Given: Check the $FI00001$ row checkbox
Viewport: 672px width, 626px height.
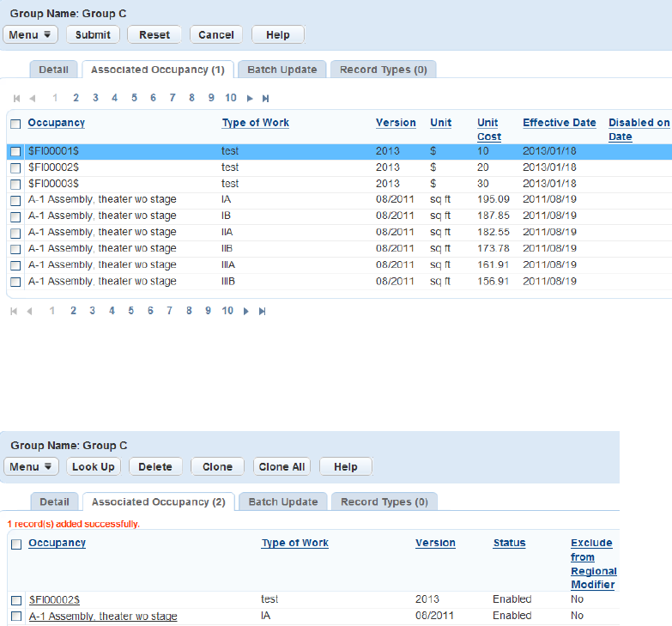Looking at the screenshot, I should point(15,151).
